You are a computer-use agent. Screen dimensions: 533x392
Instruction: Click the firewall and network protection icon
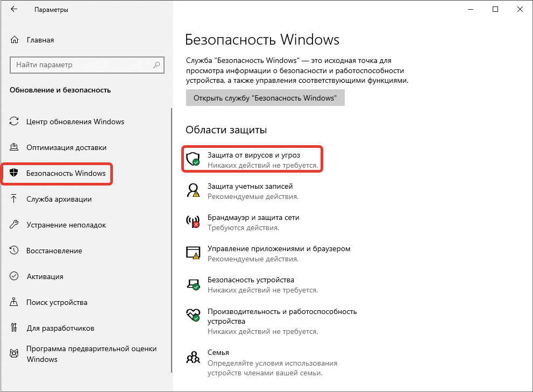point(193,222)
